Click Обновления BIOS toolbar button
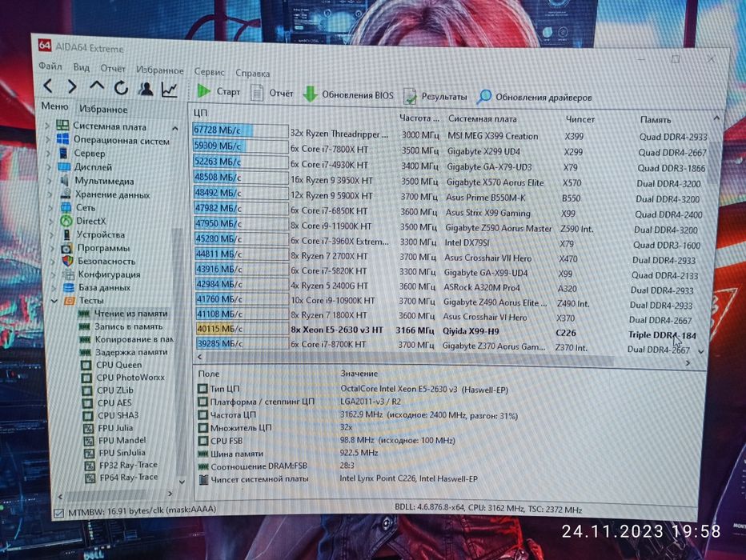 [348, 94]
